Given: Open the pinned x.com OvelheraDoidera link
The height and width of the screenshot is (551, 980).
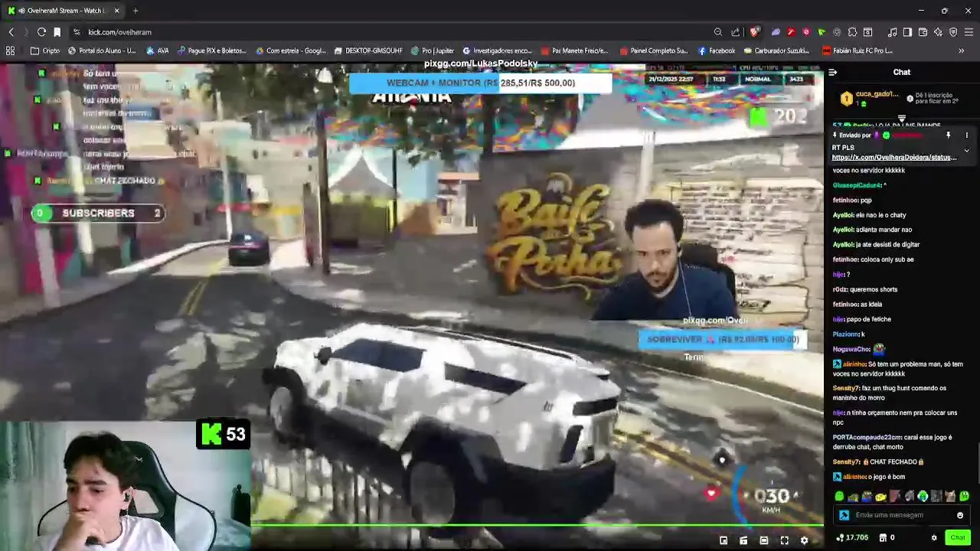Looking at the screenshot, I should [x=894, y=158].
